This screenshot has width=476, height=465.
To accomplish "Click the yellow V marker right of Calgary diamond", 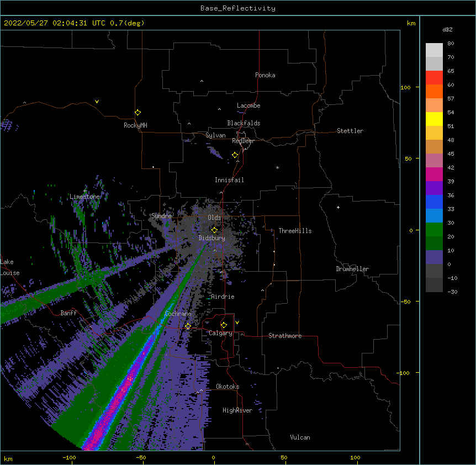I will pyautogui.click(x=237, y=323).
